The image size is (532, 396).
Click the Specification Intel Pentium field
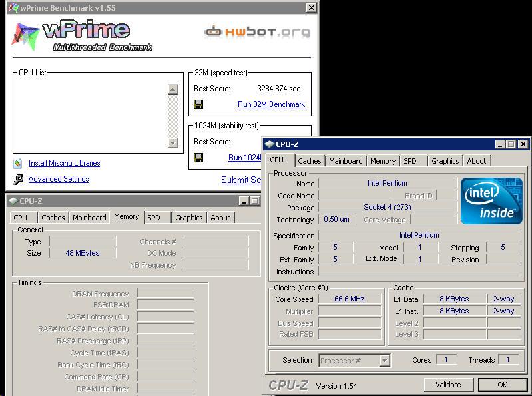(x=419, y=235)
